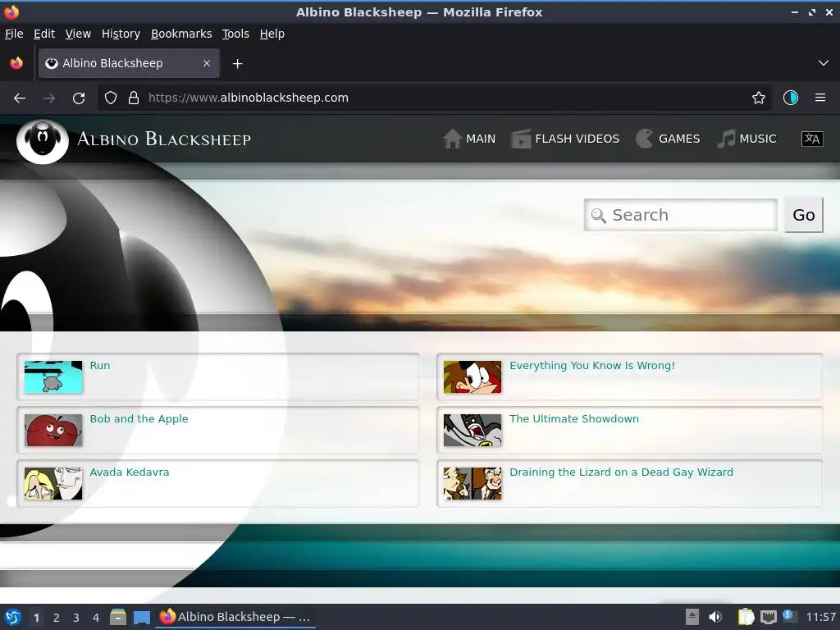Open the desktop start menu icon
The image size is (840, 630).
[x=13, y=617]
